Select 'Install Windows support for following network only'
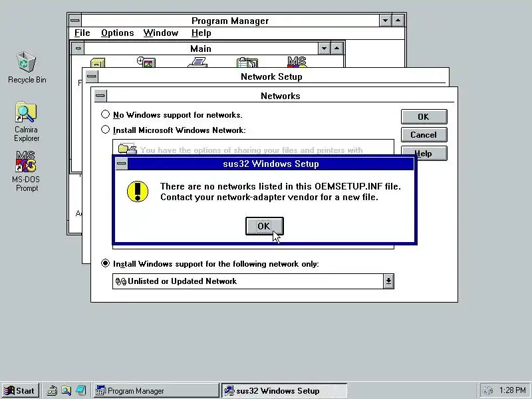The height and width of the screenshot is (399, 532). click(209, 263)
